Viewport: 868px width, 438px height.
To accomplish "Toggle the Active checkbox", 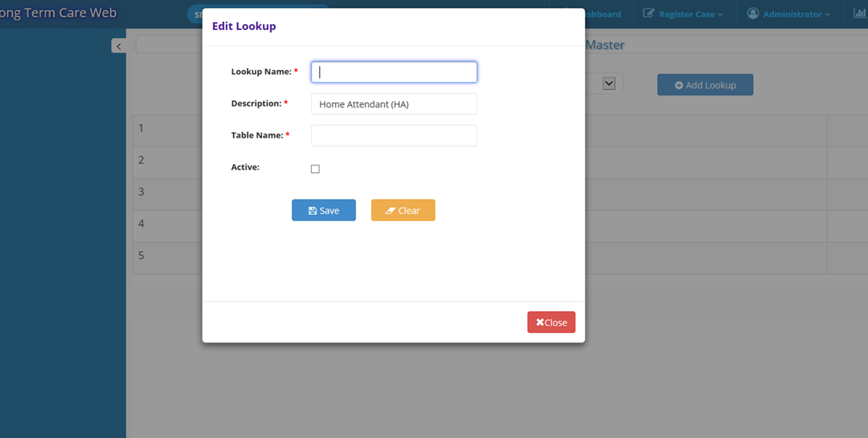I will tap(315, 169).
